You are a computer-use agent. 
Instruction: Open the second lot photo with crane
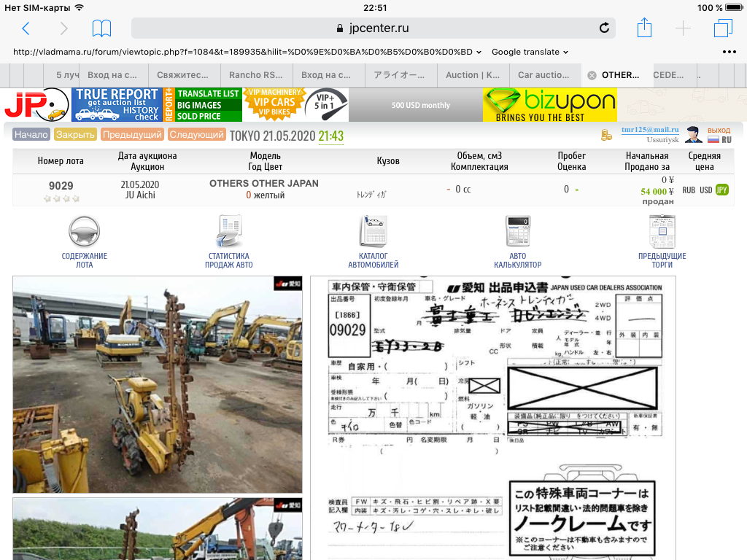click(158, 529)
